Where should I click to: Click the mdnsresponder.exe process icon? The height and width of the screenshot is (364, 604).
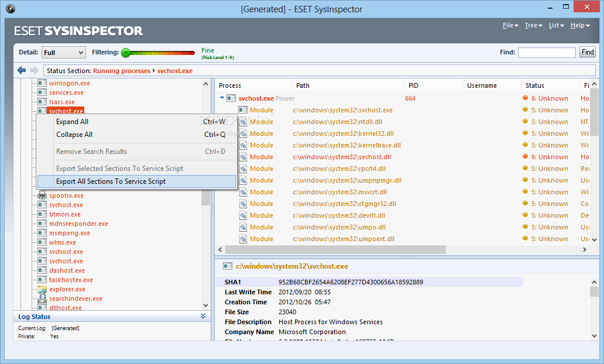42,224
